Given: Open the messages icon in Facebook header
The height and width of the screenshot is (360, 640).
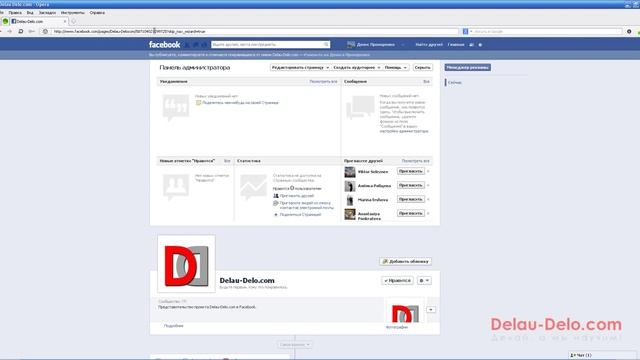Looking at the screenshot, I should [196, 44].
